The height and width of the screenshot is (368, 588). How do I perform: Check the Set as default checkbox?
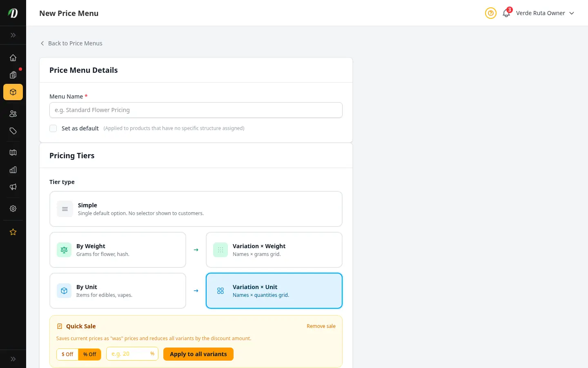tap(53, 128)
